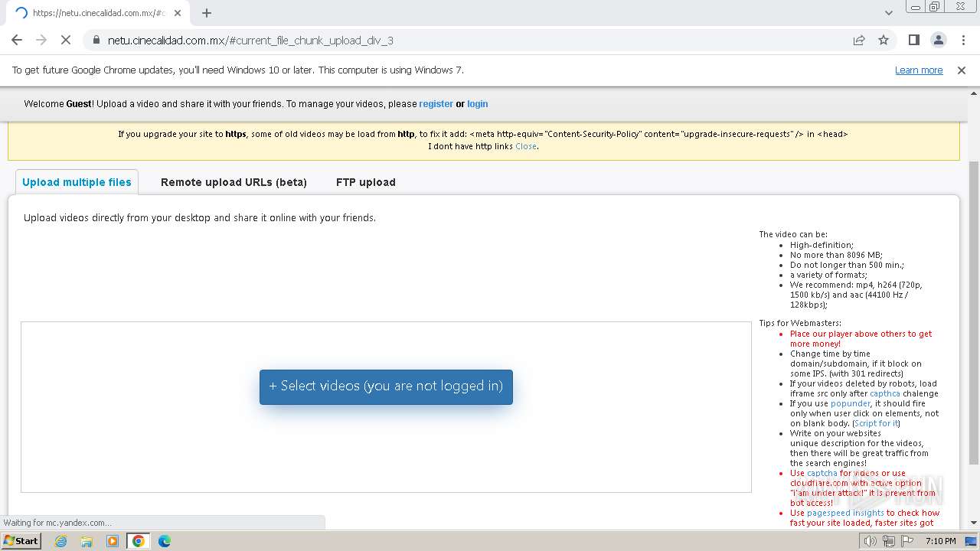Stop loading the page with the X icon
980x551 pixels.
coord(66,40)
